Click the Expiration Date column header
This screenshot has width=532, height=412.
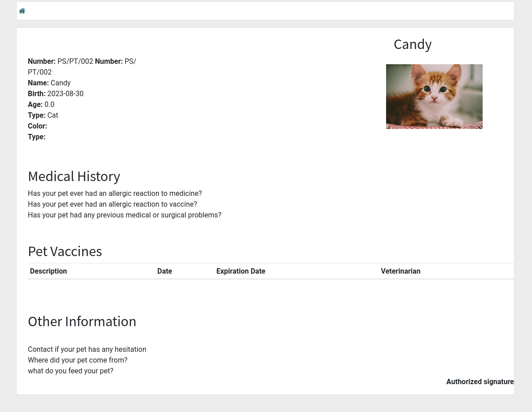point(241,271)
